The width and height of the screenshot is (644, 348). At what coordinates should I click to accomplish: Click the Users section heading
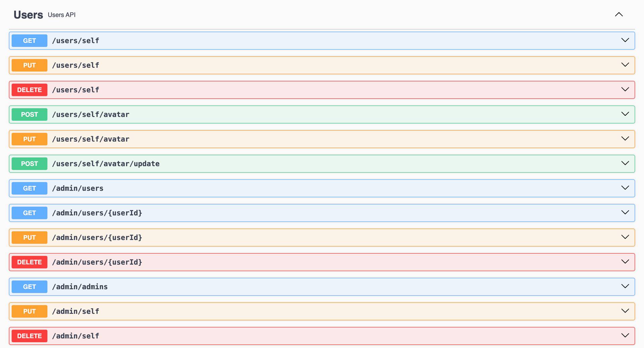pyautogui.click(x=28, y=15)
